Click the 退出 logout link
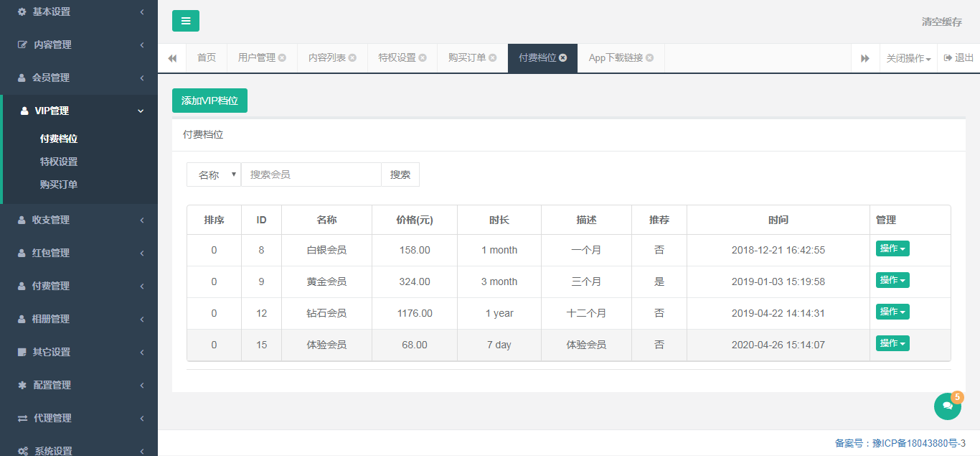Screen dimensions: 980x456 click(x=958, y=58)
